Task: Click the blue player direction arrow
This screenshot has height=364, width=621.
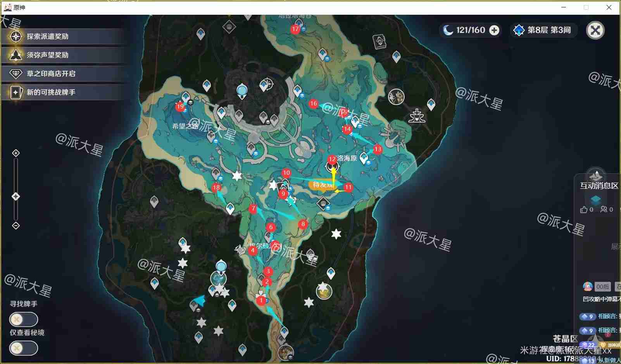Action: [x=199, y=300]
